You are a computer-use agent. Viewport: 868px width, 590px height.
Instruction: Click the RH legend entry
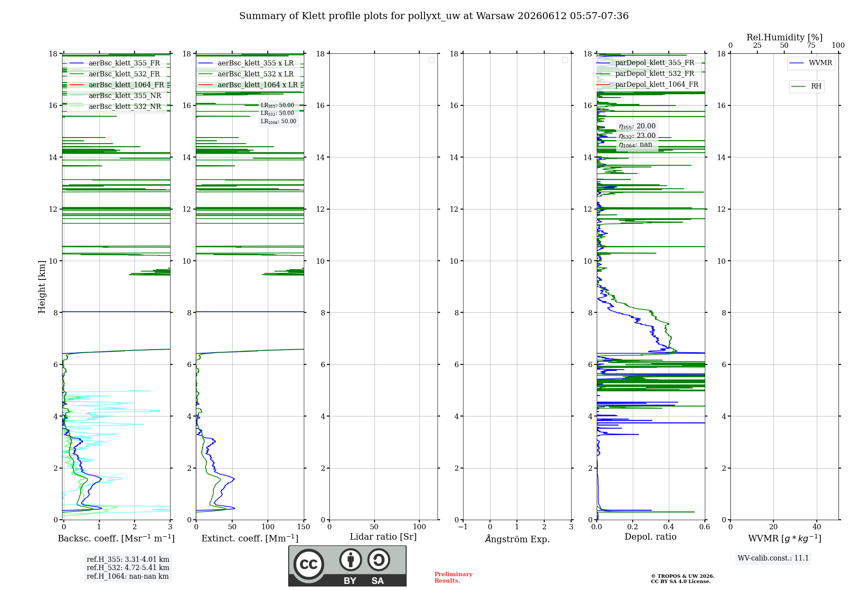(806, 86)
